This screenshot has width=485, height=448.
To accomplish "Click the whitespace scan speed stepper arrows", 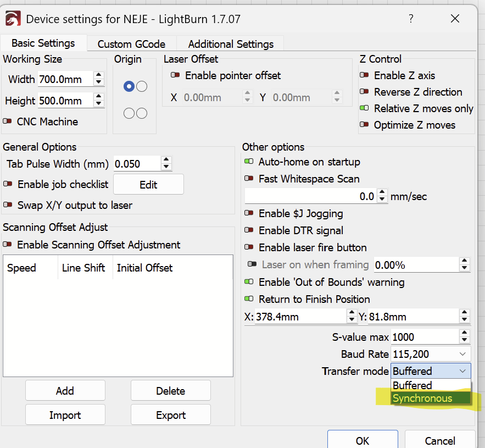I will (x=382, y=196).
